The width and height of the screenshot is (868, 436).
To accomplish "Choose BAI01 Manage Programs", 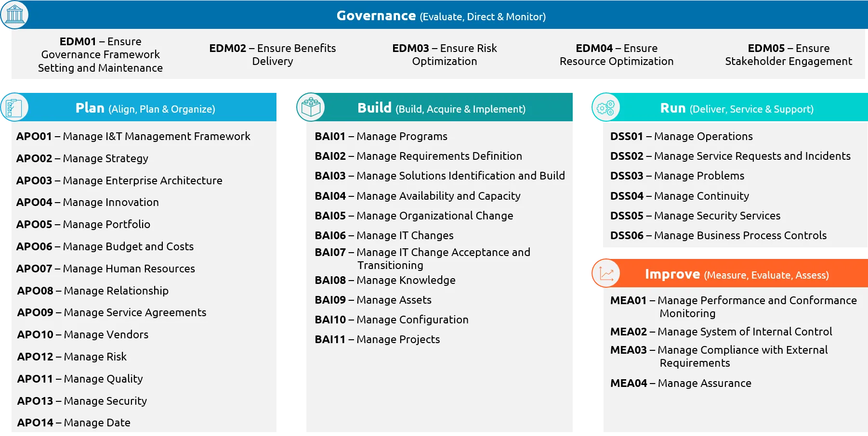I will click(x=381, y=136).
